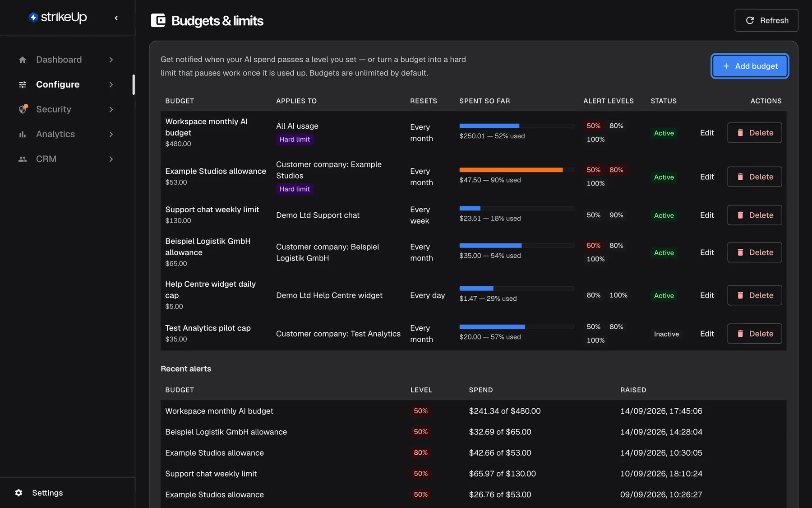Open the Security section

[x=66, y=109]
